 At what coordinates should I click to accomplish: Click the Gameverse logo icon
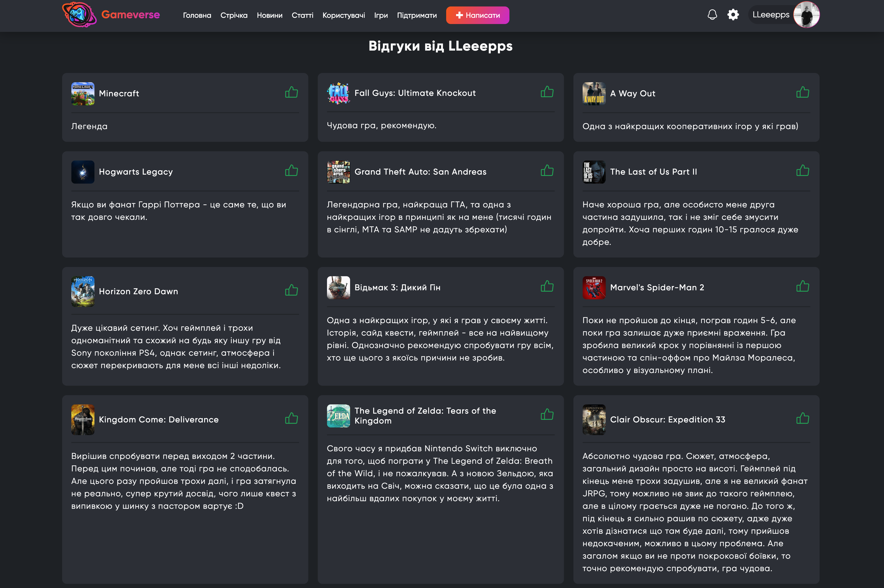pyautogui.click(x=79, y=15)
